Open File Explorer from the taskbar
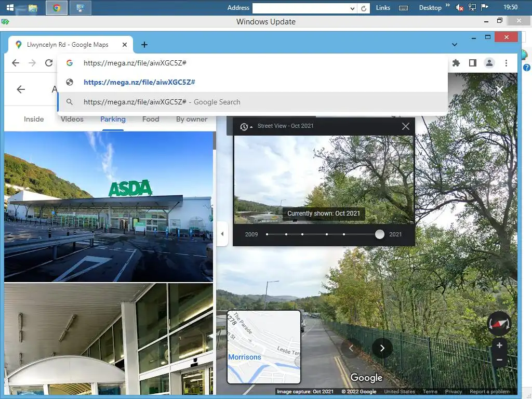 [33, 8]
